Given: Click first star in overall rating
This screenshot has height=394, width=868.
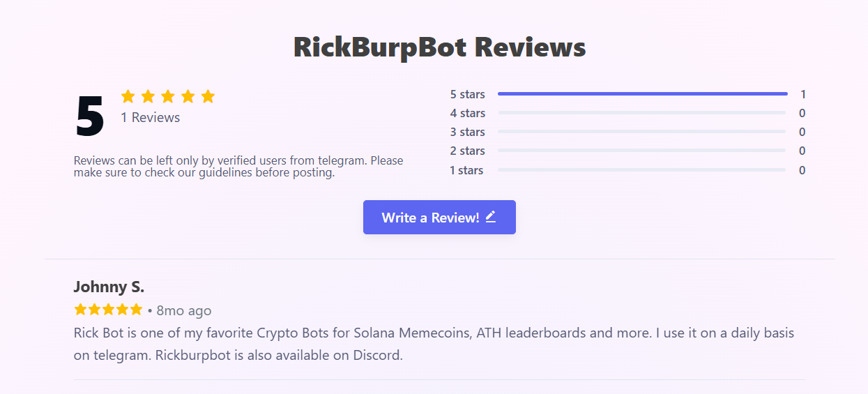Looking at the screenshot, I should pyautogui.click(x=128, y=96).
